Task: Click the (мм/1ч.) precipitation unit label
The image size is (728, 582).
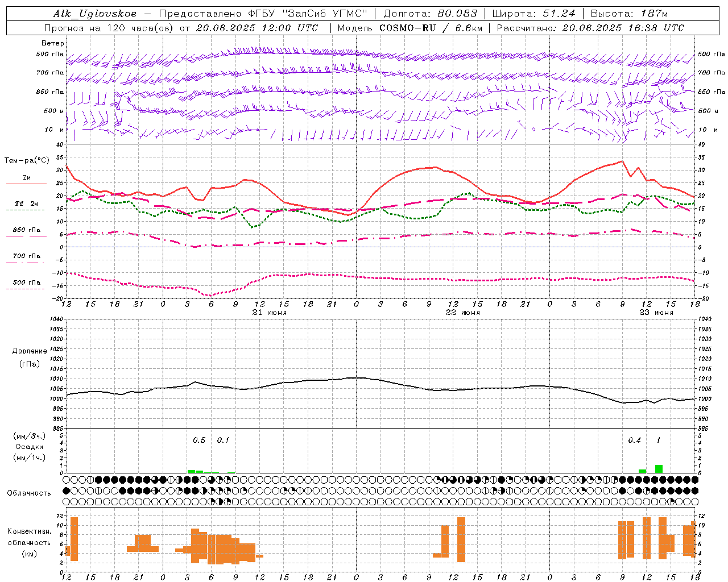Action: click(30, 458)
